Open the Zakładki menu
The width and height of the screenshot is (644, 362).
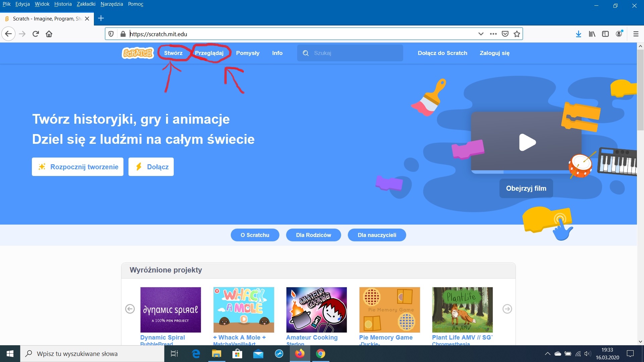86,4
